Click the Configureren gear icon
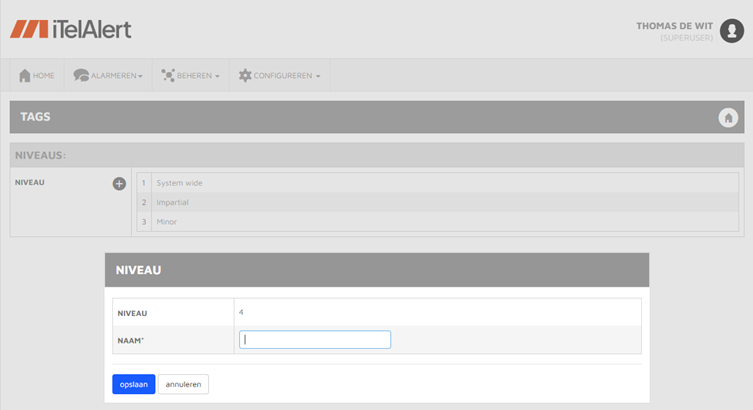The image size is (753, 410). tap(245, 75)
